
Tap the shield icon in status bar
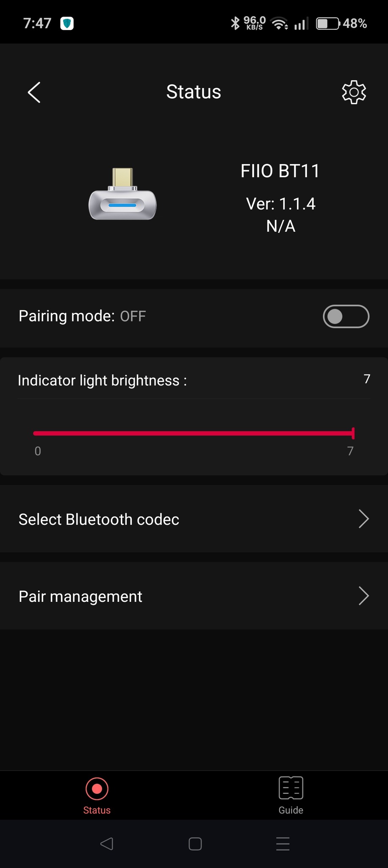67,23
